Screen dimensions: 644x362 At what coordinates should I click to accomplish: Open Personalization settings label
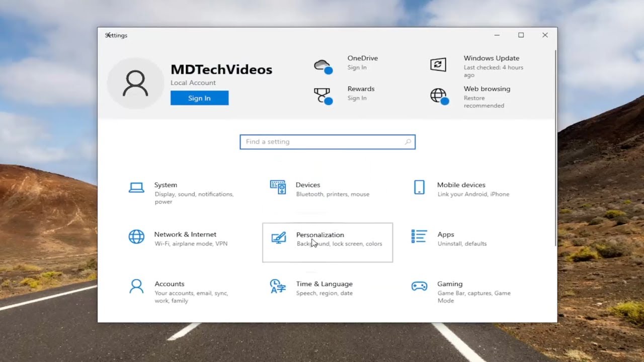tap(320, 235)
